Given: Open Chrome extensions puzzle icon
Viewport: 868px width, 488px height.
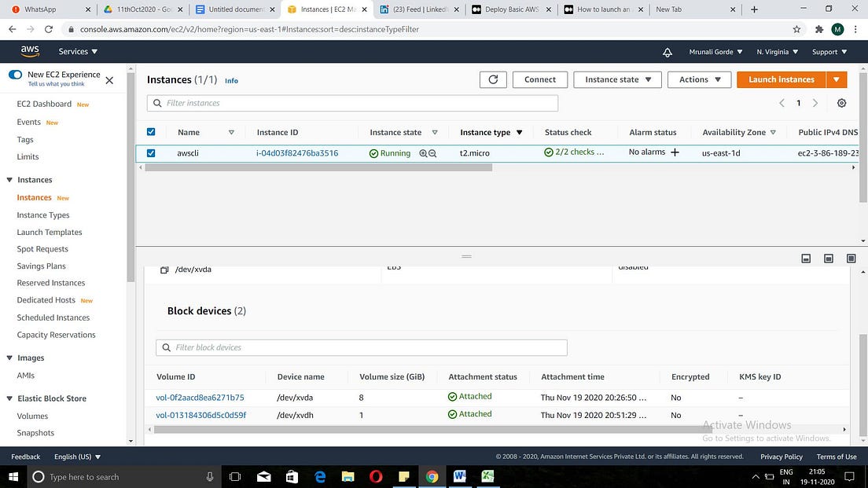Looking at the screenshot, I should point(819,29).
